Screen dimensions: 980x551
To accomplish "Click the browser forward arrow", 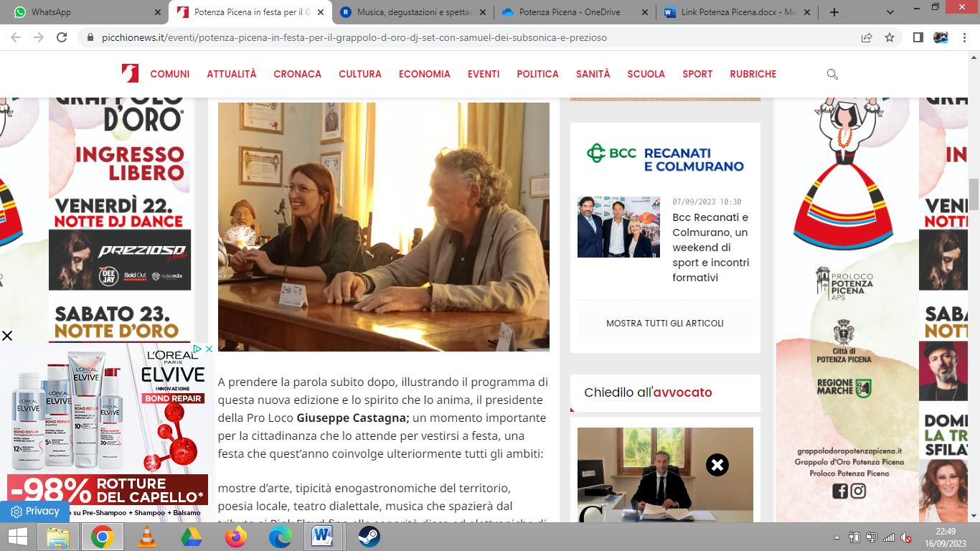I will pos(39,37).
